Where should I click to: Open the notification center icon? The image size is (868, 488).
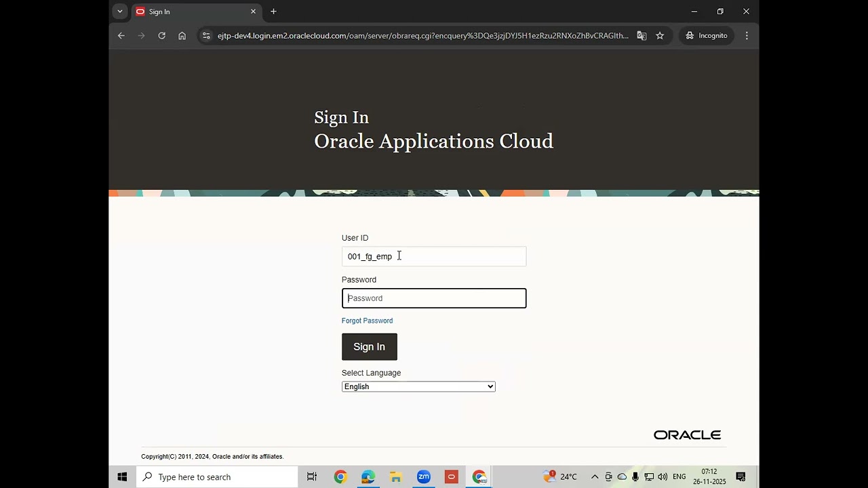741,477
